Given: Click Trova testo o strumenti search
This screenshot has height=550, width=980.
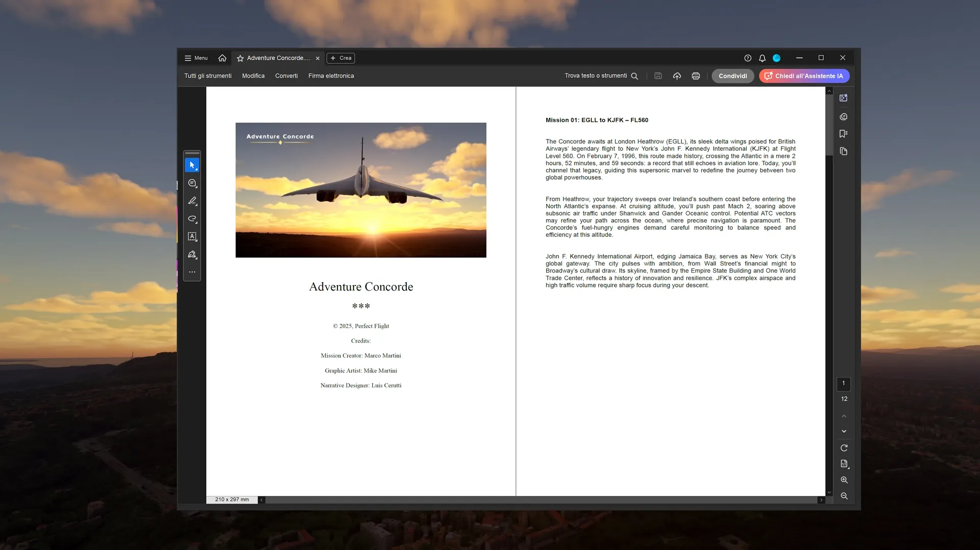Looking at the screenshot, I should 601,76.
